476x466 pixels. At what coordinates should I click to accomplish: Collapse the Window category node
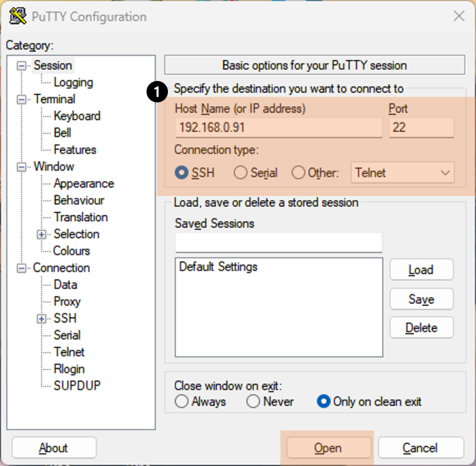22,167
